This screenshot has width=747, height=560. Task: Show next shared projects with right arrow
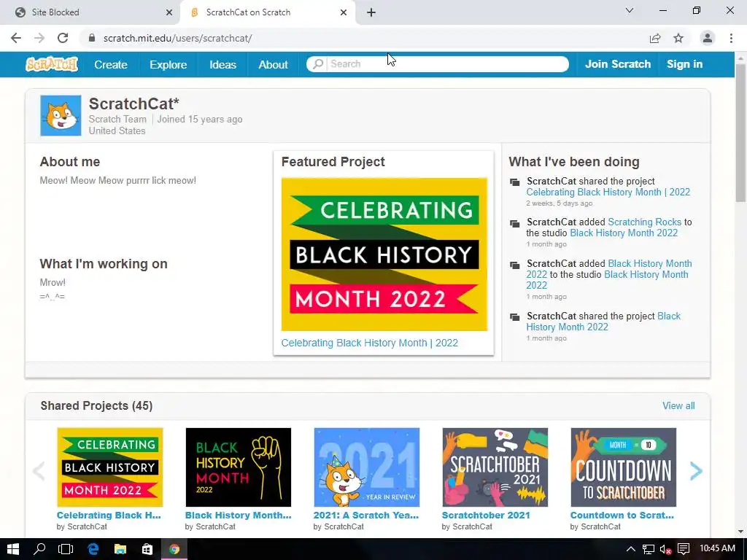point(696,471)
